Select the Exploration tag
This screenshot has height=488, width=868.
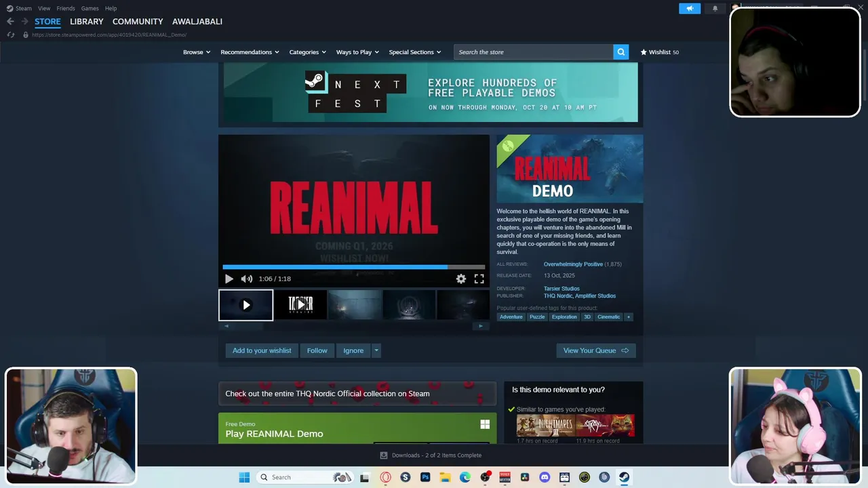[564, 317]
